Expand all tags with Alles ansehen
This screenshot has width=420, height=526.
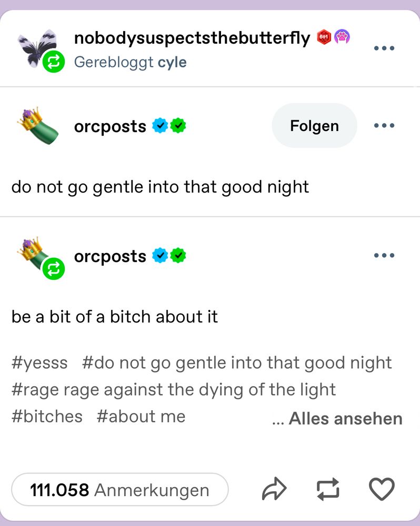pos(345,418)
